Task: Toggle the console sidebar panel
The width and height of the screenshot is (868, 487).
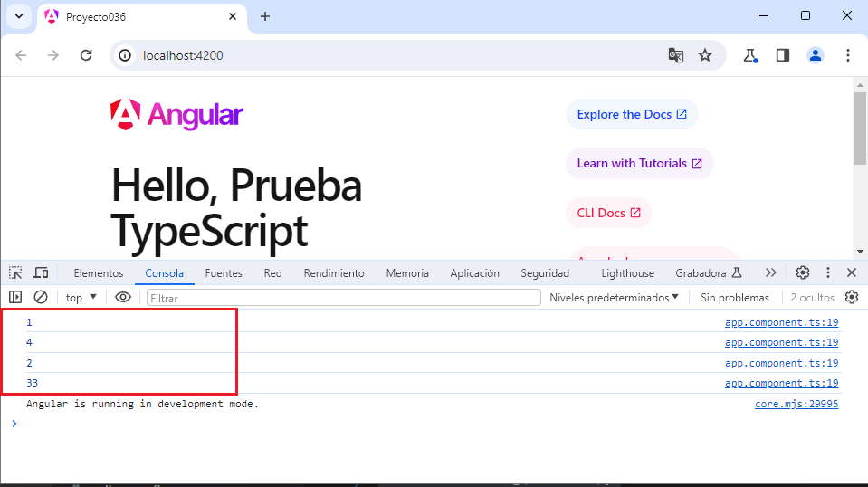Action: pyautogui.click(x=15, y=297)
